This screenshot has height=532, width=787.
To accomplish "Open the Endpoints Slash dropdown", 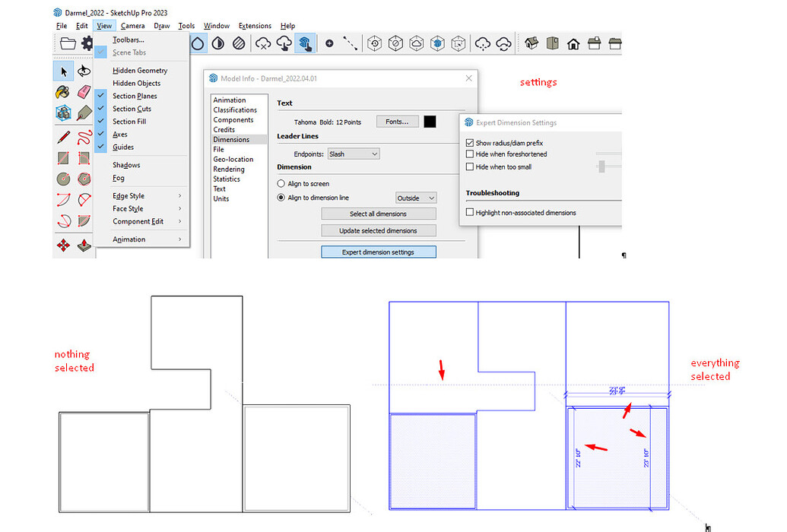I will [x=353, y=154].
